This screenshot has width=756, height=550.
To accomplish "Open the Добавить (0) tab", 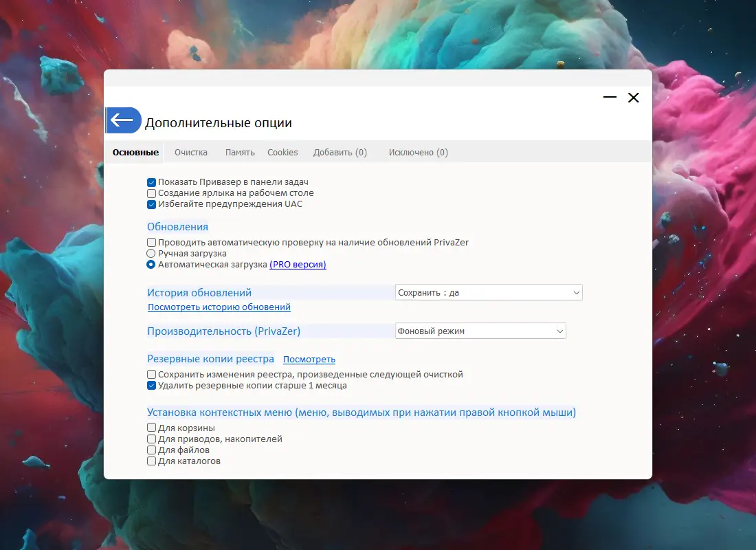I will (x=340, y=153).
